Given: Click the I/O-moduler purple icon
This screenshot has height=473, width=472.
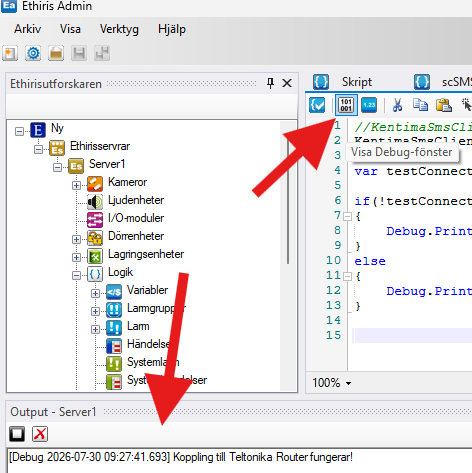Looking at the screenshot, I should 95,220.
